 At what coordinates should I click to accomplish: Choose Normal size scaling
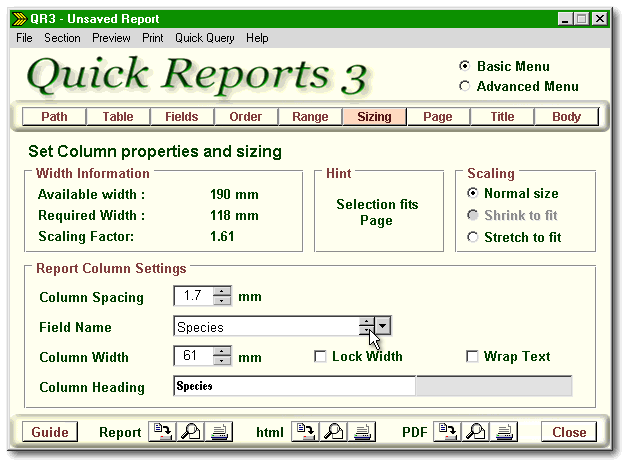(473, 193)
